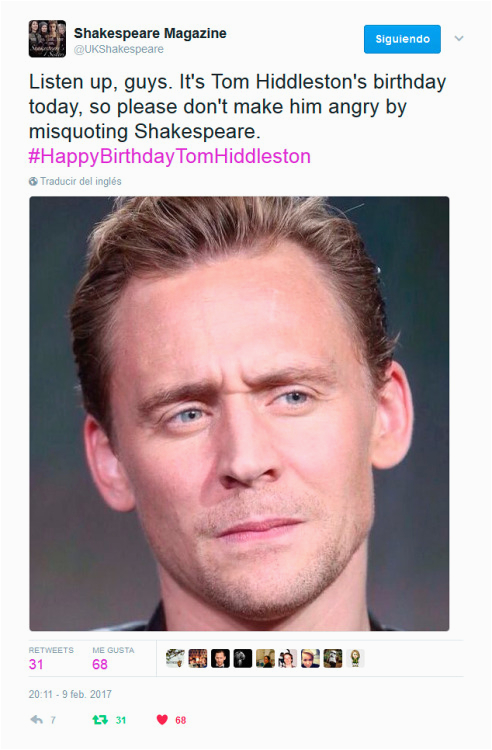This screenshot has height=750, width=492.
Task: Click reply count 7
Action: click(x=53, y=720)
